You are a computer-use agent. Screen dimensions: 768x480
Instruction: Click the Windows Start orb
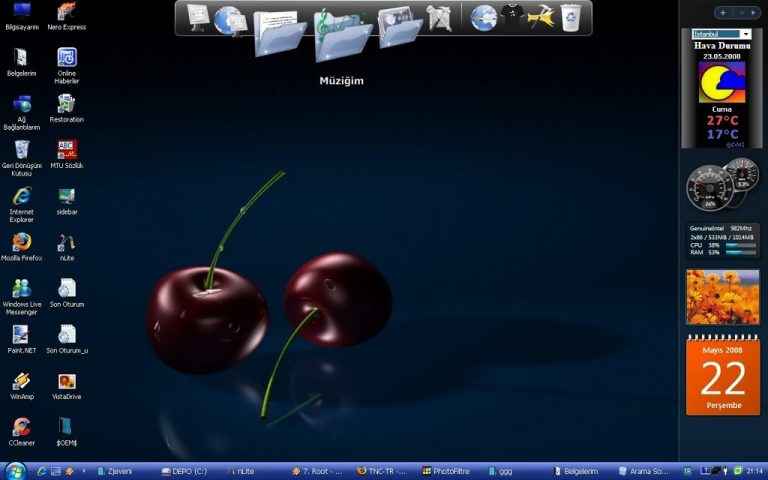(15, 470)
